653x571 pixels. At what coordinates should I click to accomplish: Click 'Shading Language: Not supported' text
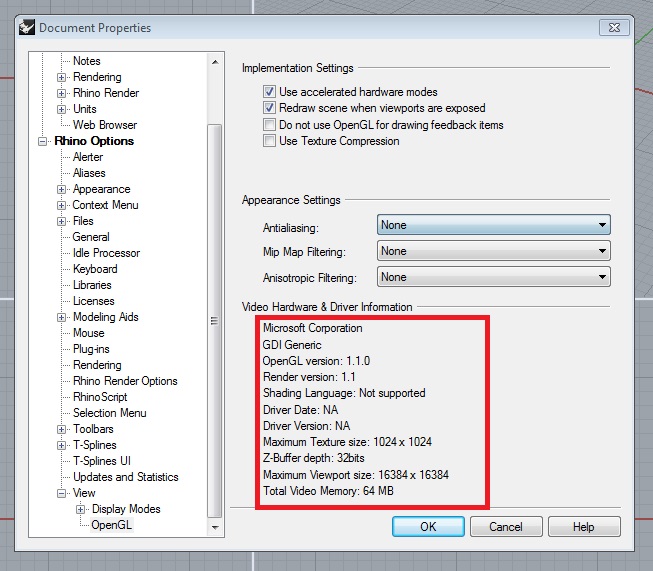tap(344, 393)
